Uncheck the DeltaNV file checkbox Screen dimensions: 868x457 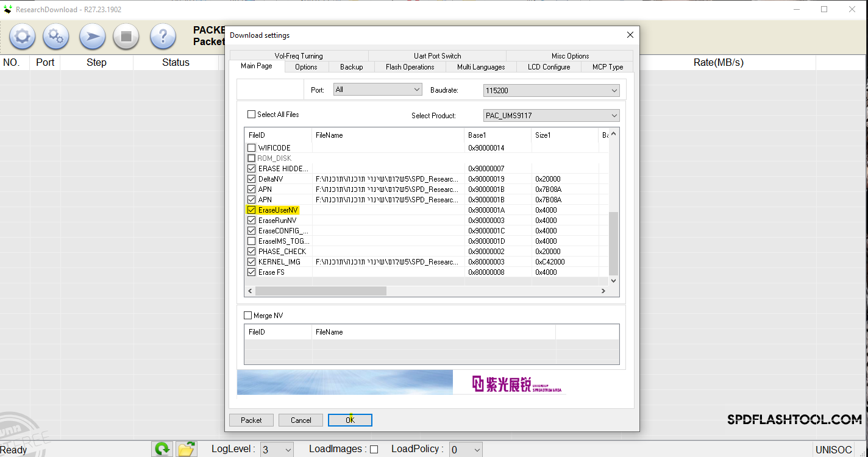(251, 179)
